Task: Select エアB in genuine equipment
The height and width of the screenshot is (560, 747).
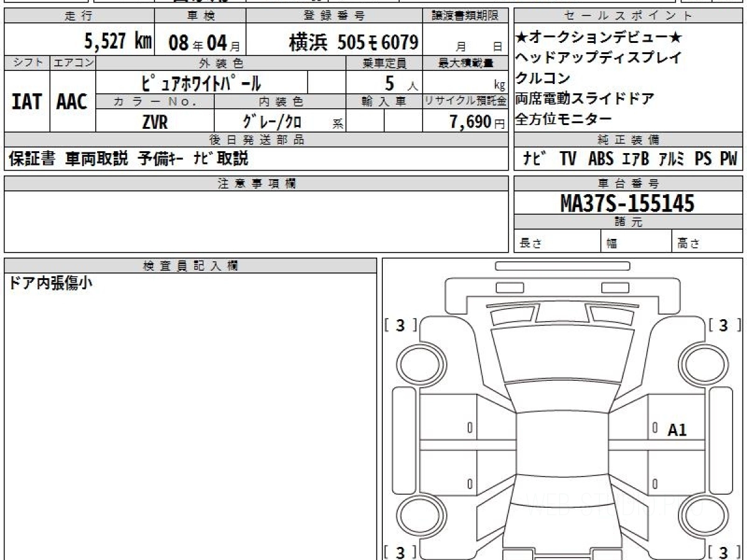Action: point(636,159)
